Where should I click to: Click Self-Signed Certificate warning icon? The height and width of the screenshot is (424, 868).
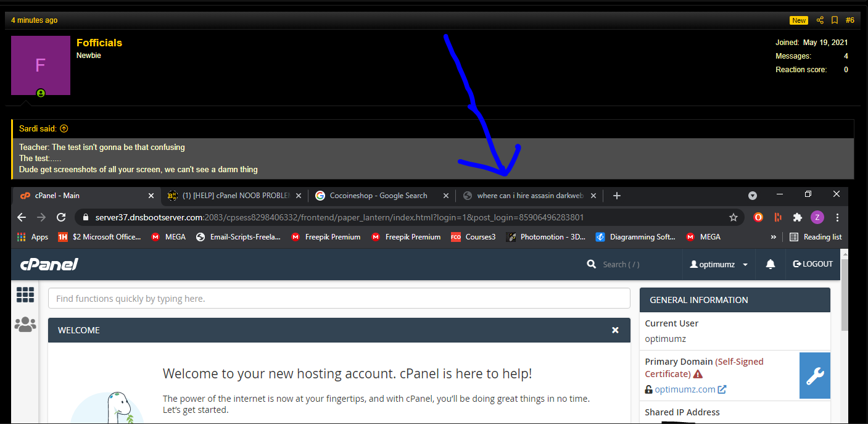pos(698,374)
